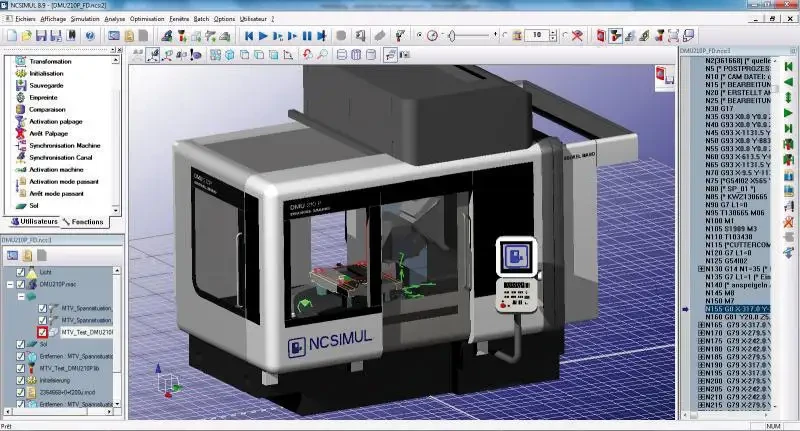Click the functions list scroll-down arrow

[116, 210]
